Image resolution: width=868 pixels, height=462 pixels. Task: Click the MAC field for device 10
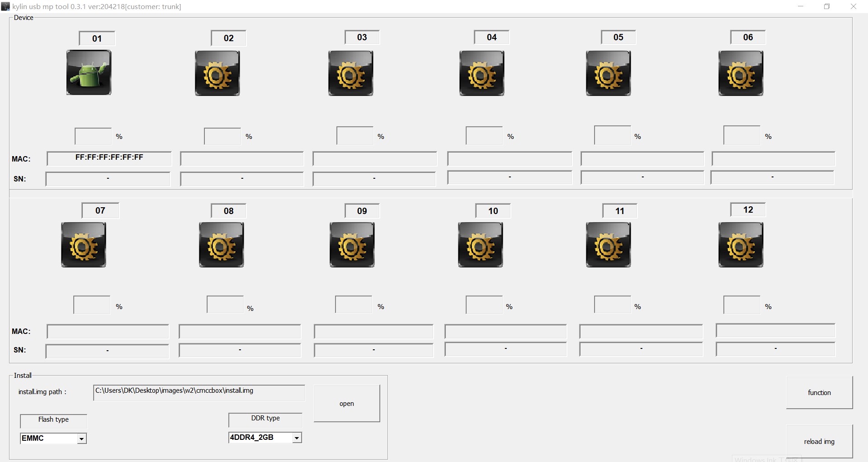(505, 332)
